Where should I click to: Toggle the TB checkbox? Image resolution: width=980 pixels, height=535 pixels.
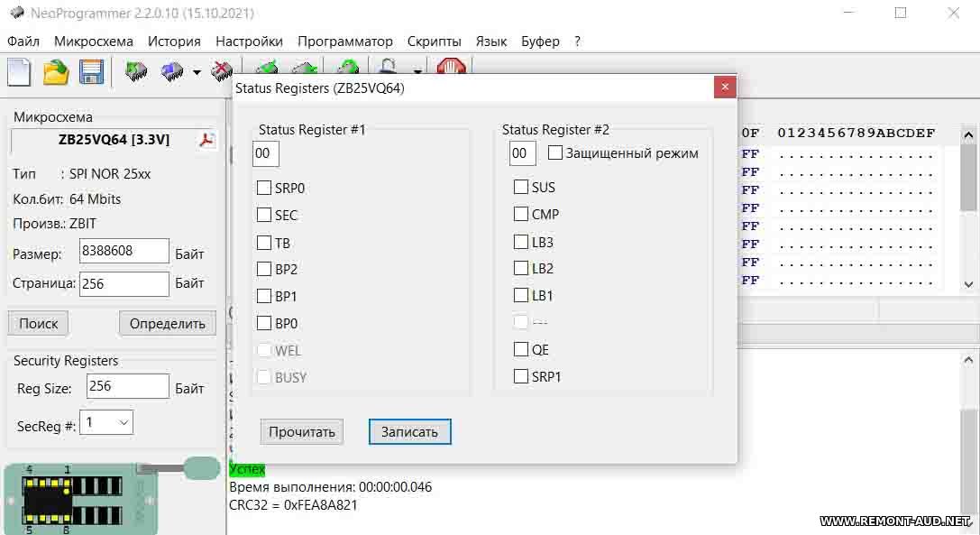(x=264, y=242)
